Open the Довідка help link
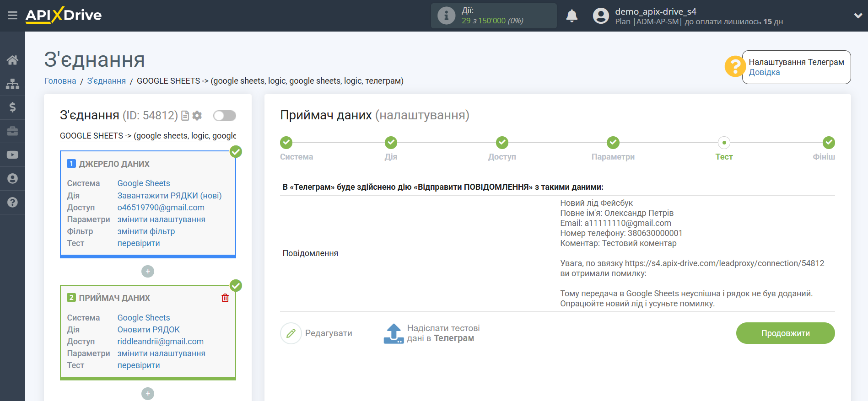The width and height of the screenshot is (868, 401). coord(764,72)
